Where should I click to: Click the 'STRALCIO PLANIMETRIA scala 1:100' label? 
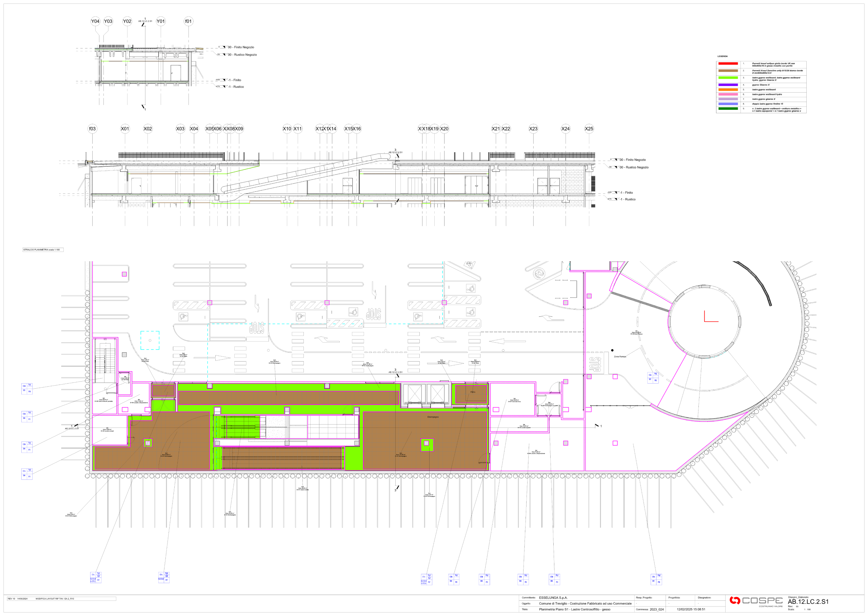pyautogui.click(x=41, y=250)
